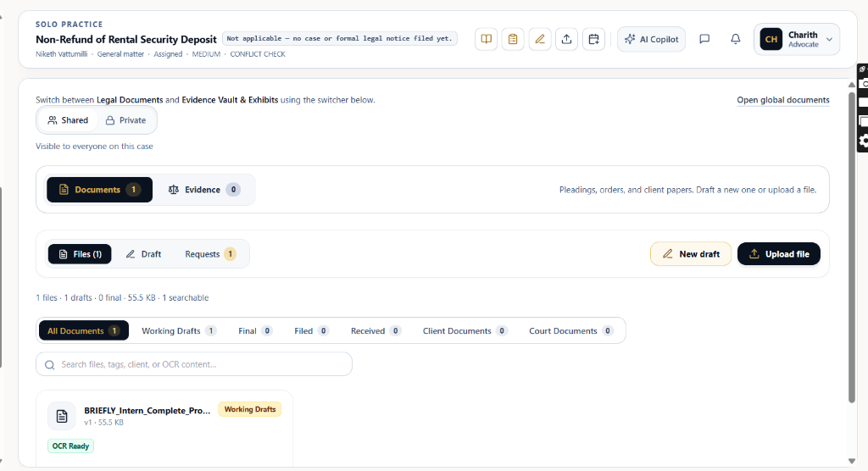
Task: Open the BRIEFLY_Intern_Complete_Pro file name
Action: [147, 411]
